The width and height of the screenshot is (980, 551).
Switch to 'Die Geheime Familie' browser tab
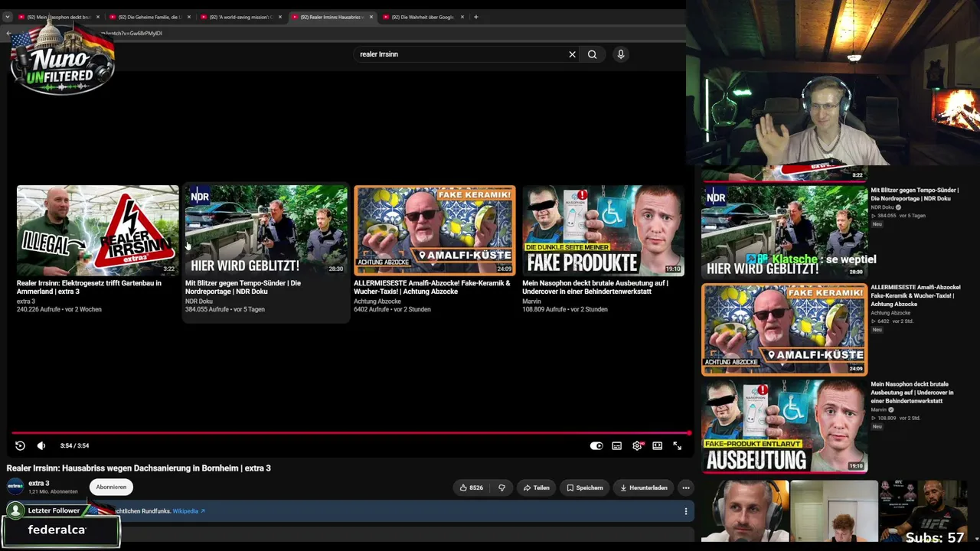(149, 17)
